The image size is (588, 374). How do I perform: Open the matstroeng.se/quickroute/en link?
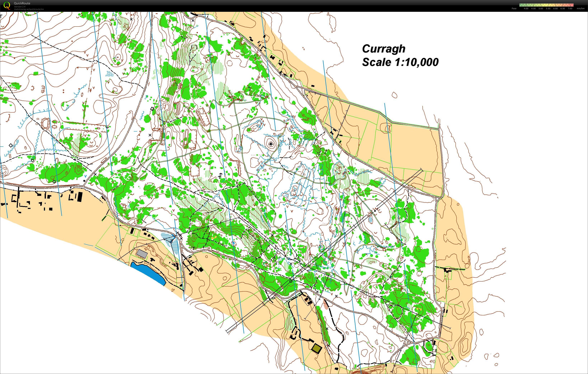[29, 9]
